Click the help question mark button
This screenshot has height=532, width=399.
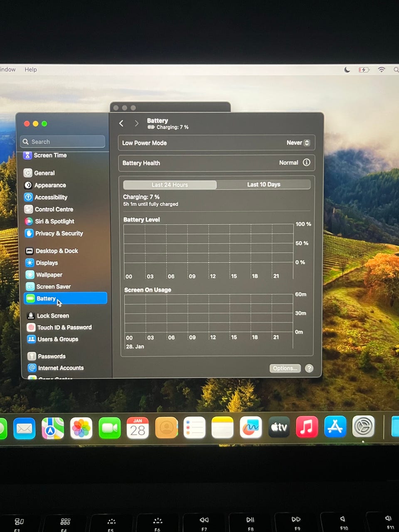coord(309,368)
